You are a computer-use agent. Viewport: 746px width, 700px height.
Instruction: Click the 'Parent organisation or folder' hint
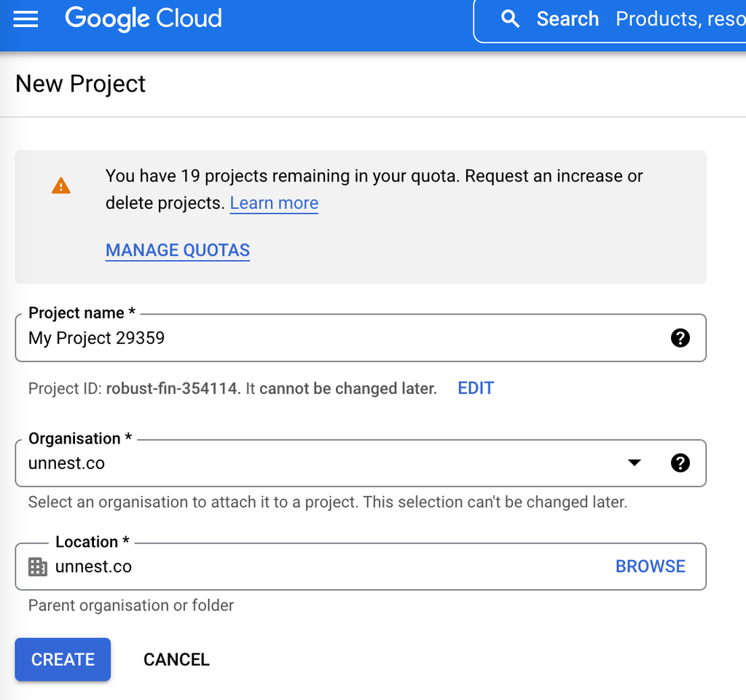pyautogui.click(x=131, y=605)
